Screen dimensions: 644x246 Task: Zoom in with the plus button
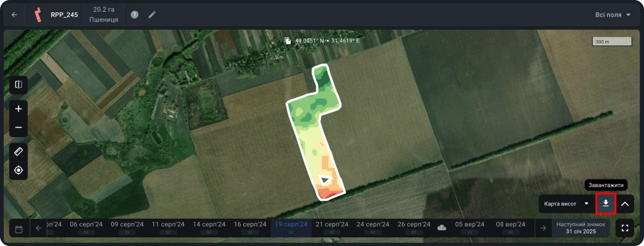(x=18, y=109)
